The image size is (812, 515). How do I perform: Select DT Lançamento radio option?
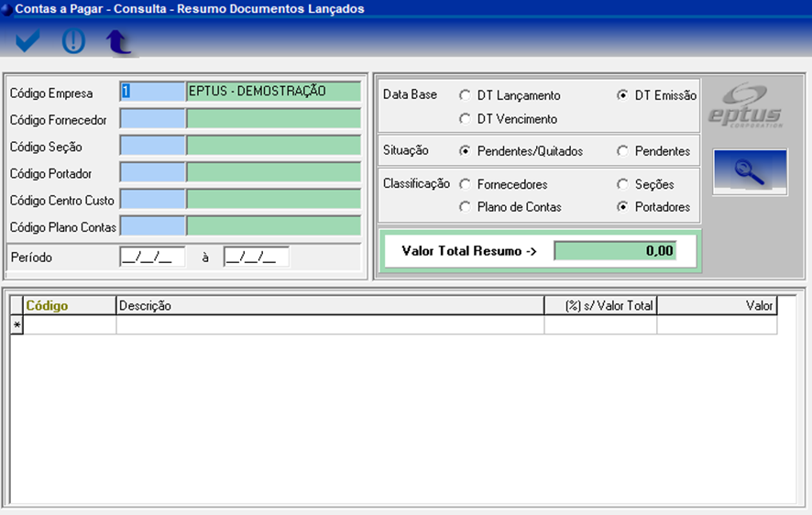tap(466, 95)
